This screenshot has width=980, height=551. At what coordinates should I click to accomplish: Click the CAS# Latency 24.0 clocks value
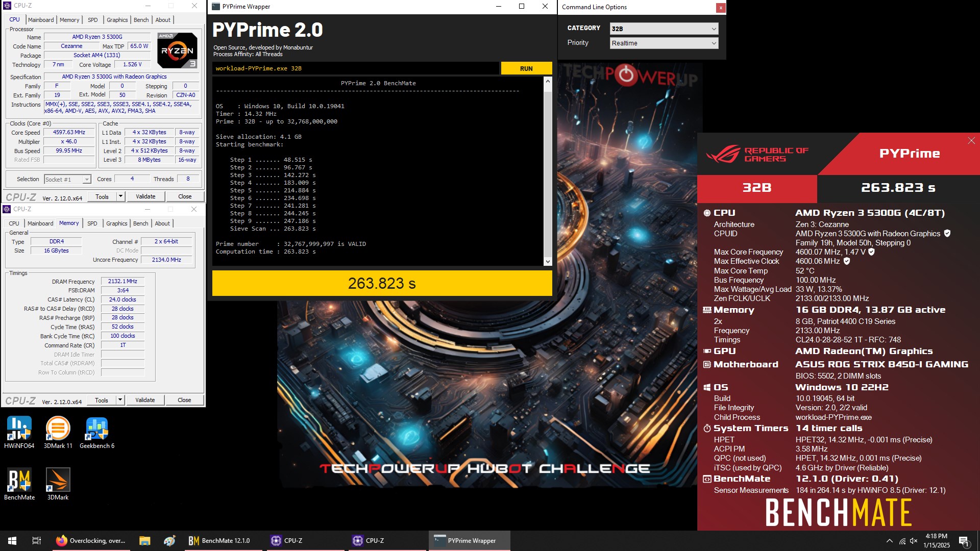pyautogui.click(x=122, y=299)
